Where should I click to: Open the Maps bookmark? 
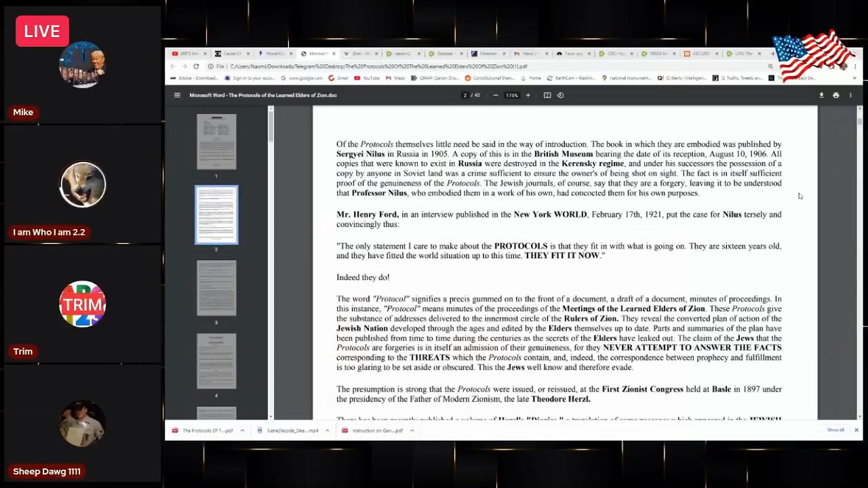coord(395,78)
